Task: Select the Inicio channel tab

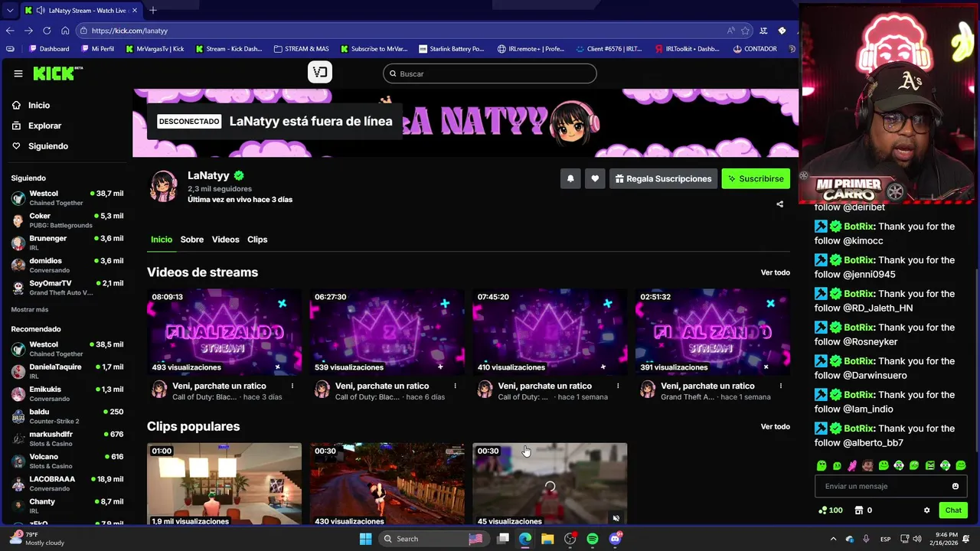Action: coord(162,240)
